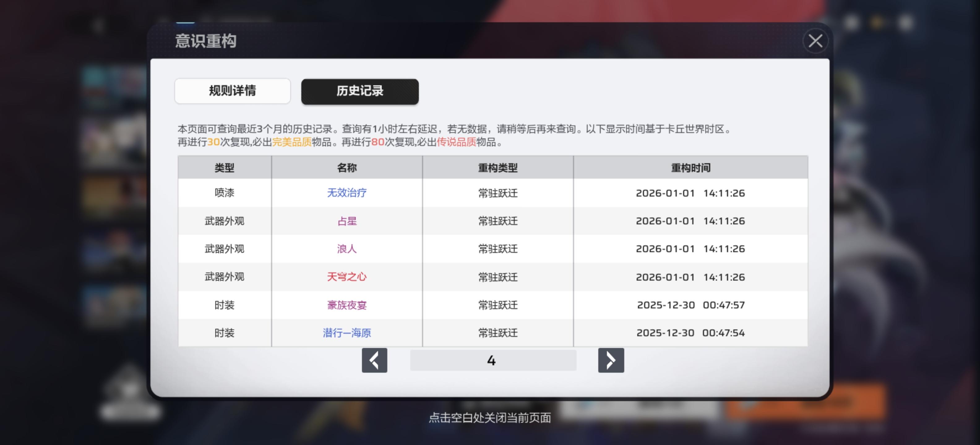Click the 名称 column header
Viewport: 980px width, 445px height.
click(x=346, y=167)
